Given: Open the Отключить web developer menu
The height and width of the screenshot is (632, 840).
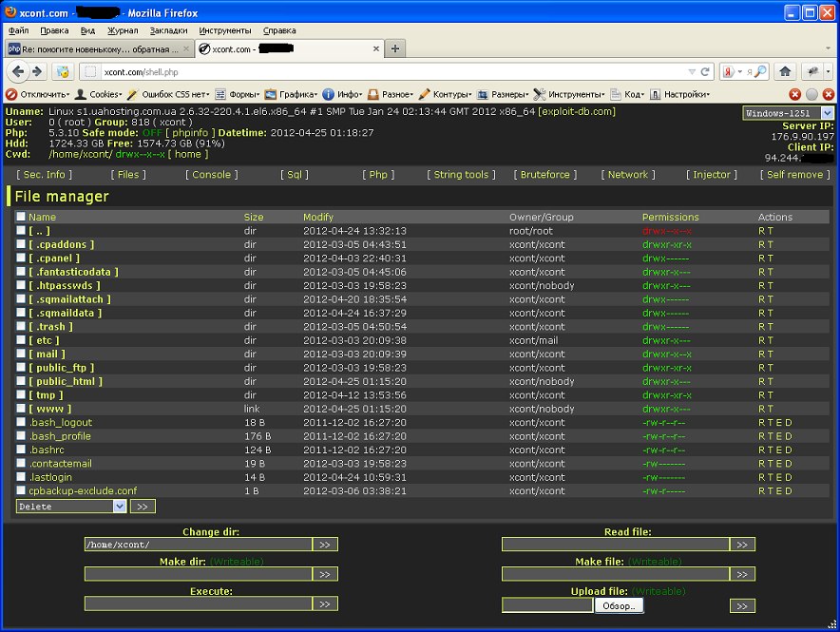Looking at the screenshot, I should click(x=38, y=94).
